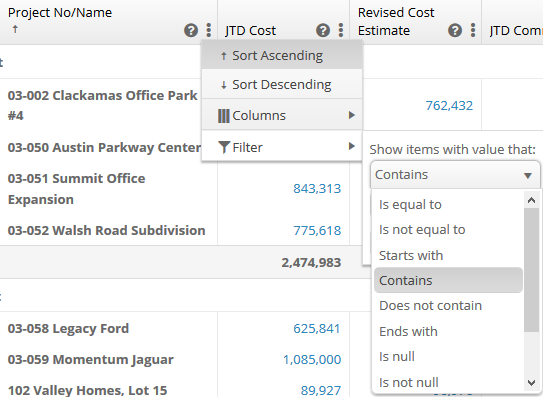Select 'Is not null' filter option
543x397 pixels.
click(448, 382)
